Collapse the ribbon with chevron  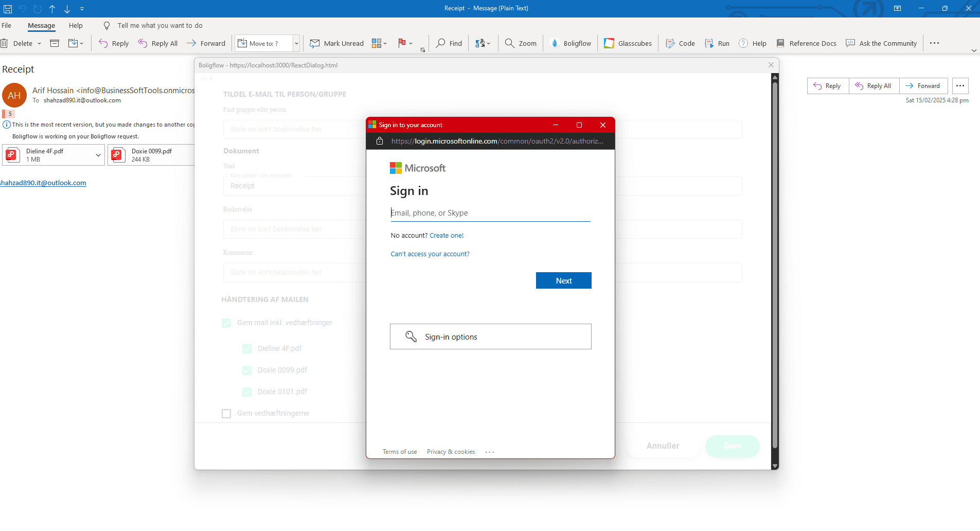click(974, 50)
